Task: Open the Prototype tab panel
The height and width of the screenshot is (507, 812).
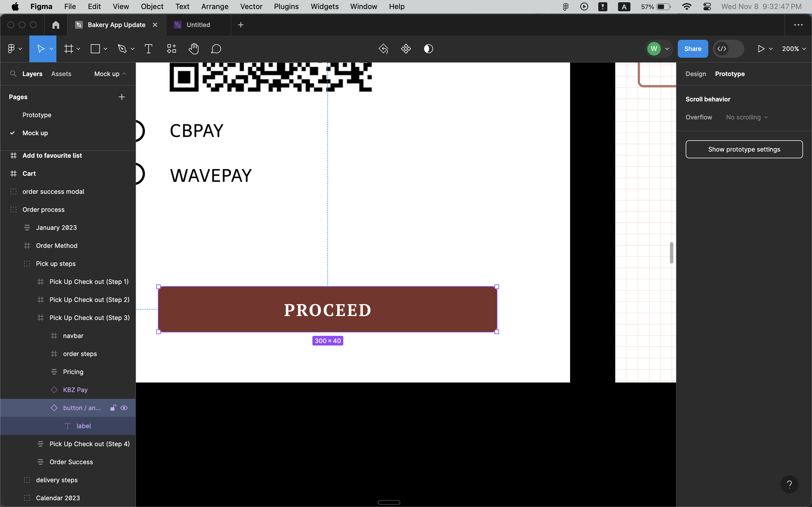Action: (x=730, y=74)
